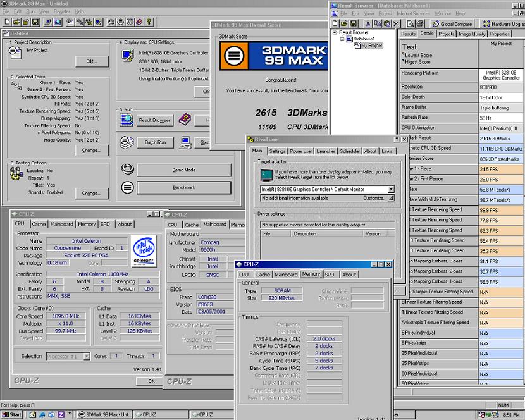Click the Save icon in Result Browser toolbar
This screenshot has height=420, width=525.
(354, 23)
